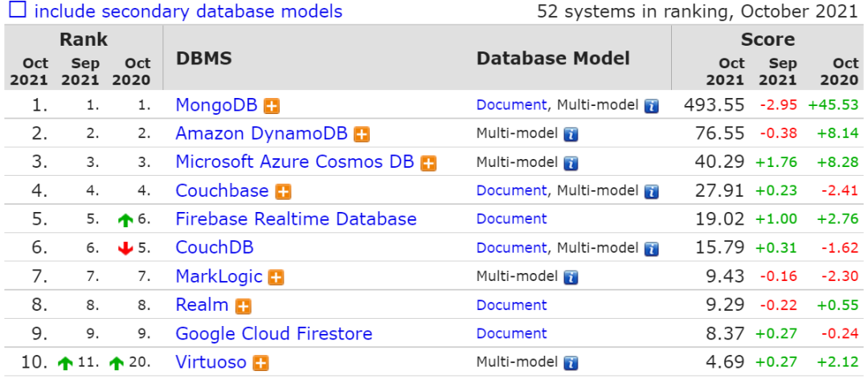This screenshot has width=868, height=379.
Task: Click the Document link in Firebase row
Action: 511,219
